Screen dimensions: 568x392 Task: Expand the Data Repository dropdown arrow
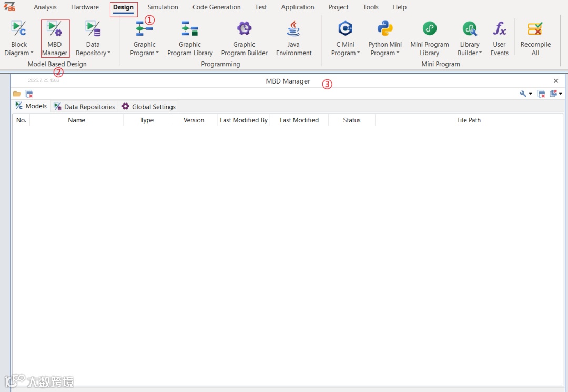109,53
